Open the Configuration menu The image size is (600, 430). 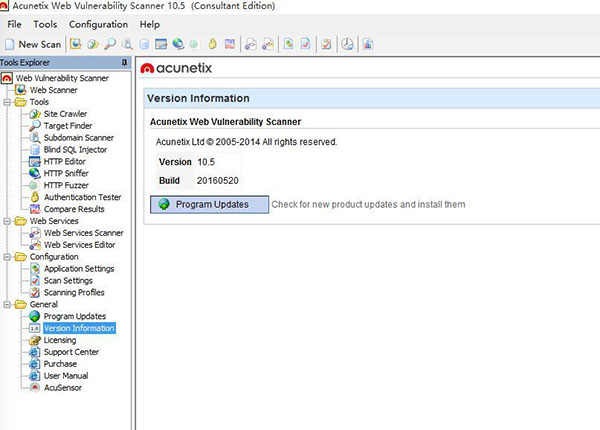(98, 24)
